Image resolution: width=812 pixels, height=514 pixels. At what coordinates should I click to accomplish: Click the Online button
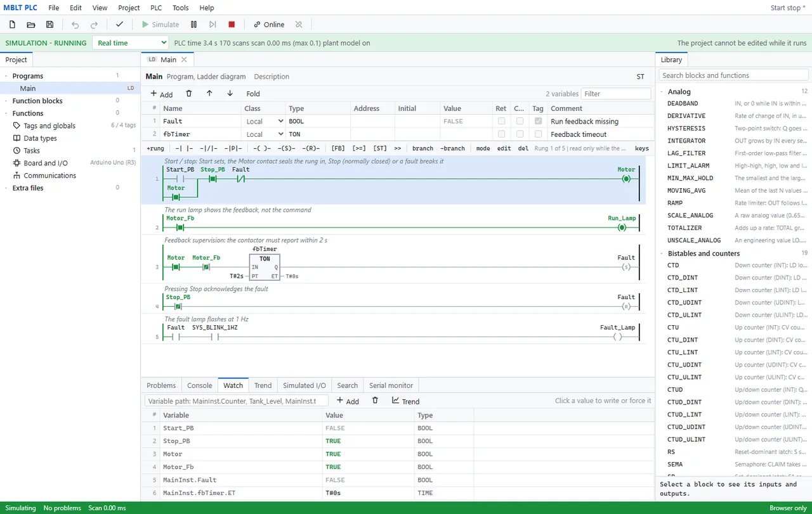[269, 25]
